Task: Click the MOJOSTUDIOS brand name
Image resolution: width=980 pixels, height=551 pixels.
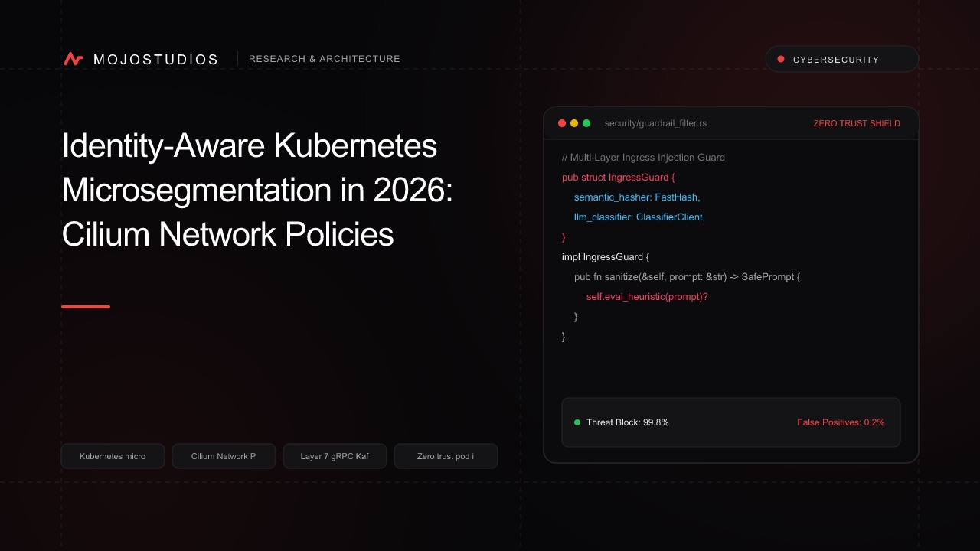Action: click(155, 59)
